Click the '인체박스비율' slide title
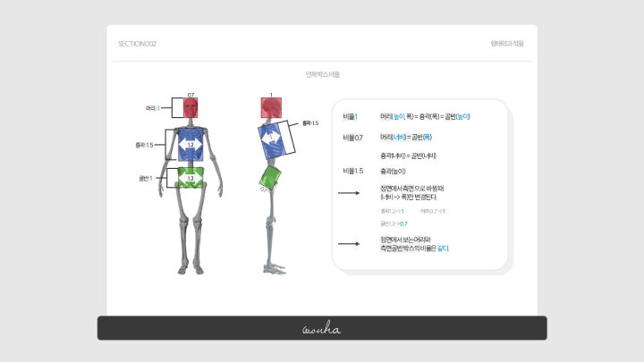This screenshot has width=644, height=362. pos(322,74)
